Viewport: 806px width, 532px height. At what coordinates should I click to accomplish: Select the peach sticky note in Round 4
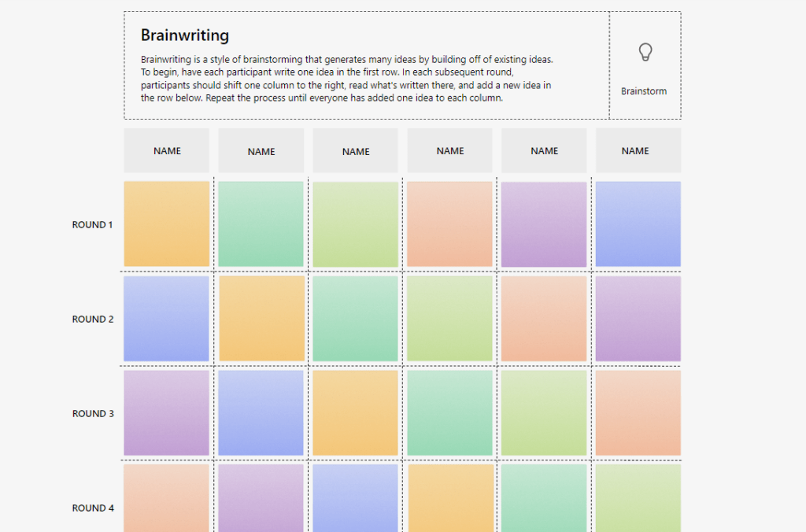pyautogui.click(x=167, y=498)
